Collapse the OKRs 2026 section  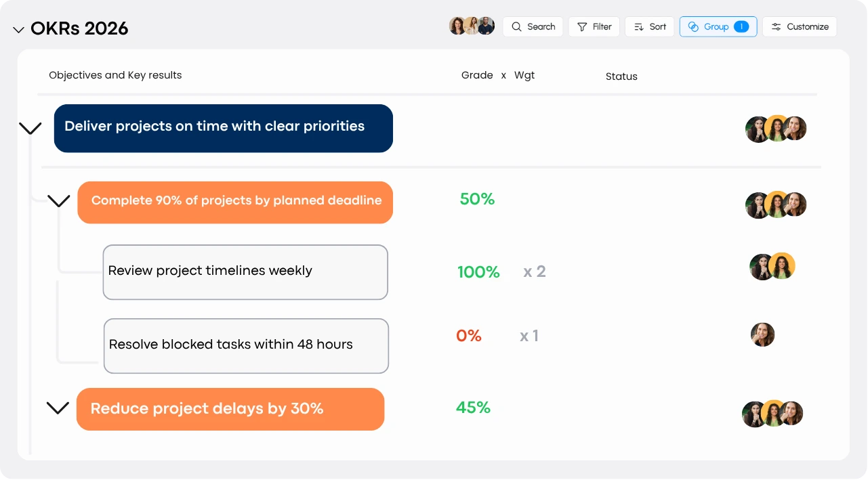tap(19, 30)
